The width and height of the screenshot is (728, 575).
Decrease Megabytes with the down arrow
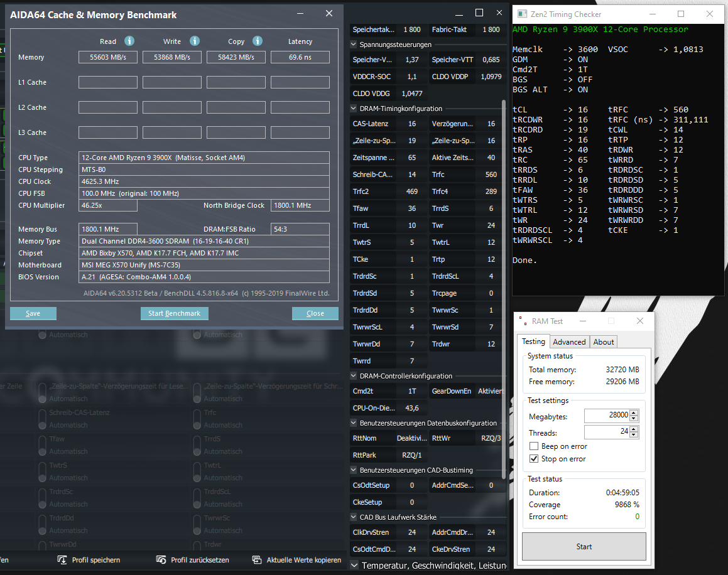634,419
